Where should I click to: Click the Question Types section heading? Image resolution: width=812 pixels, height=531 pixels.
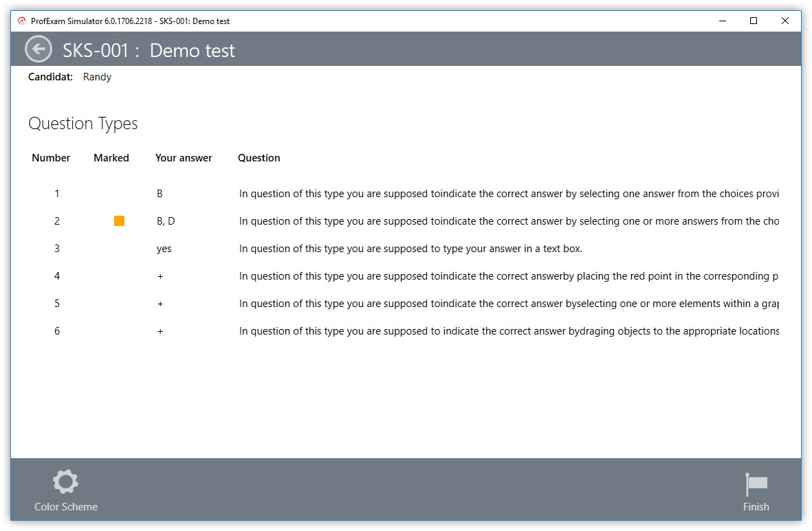click(x=83, y=124)
